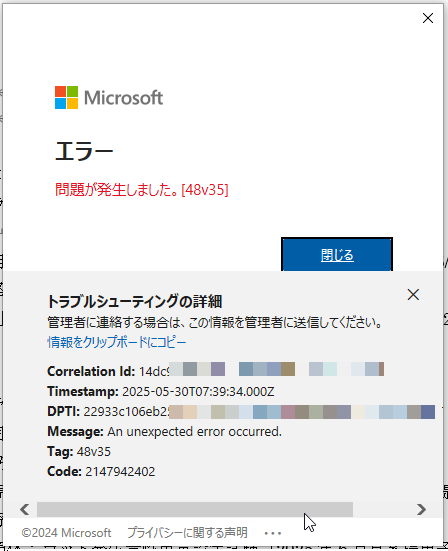The width and height of the screenshot is (448, 551).
Task: Click the red error text 問題が発生しました。[48v35]
Action: point(142,190)
